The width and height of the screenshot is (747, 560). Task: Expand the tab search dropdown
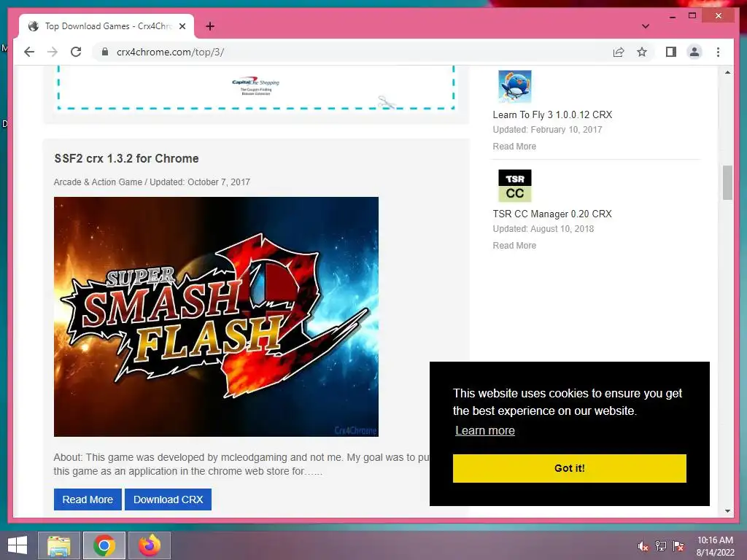[x=645, y=26]
